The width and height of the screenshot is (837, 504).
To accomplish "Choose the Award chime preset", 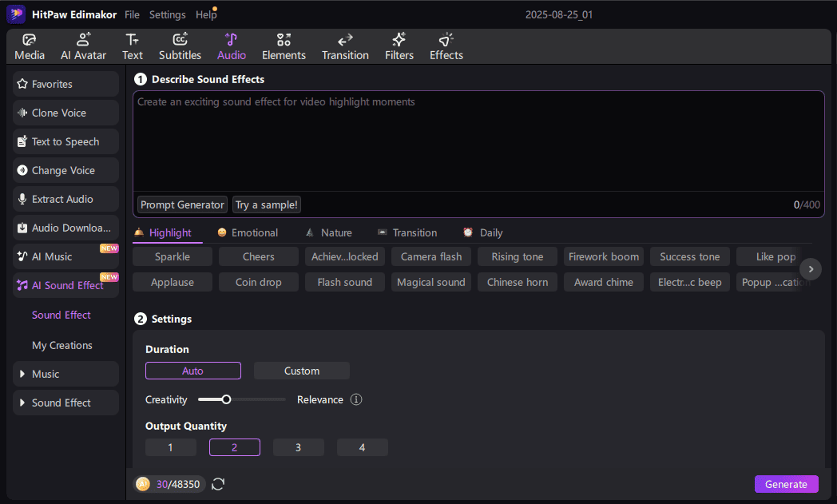I will coord(604,283).
